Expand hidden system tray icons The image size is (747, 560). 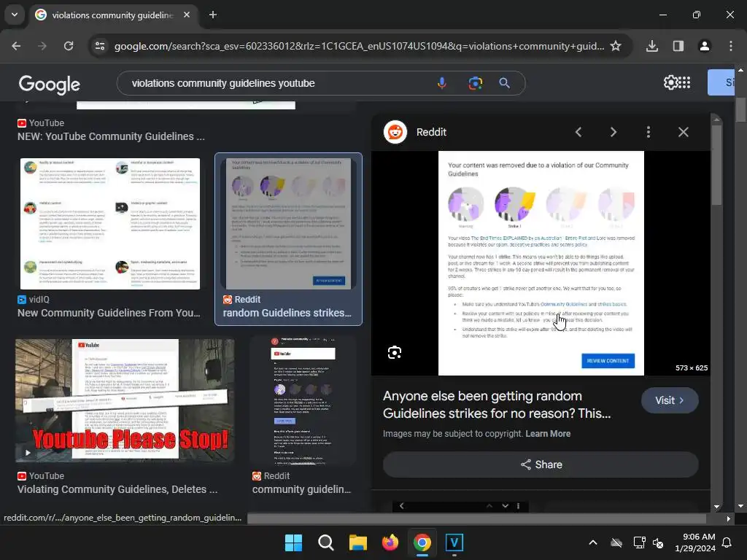(592, 542)
